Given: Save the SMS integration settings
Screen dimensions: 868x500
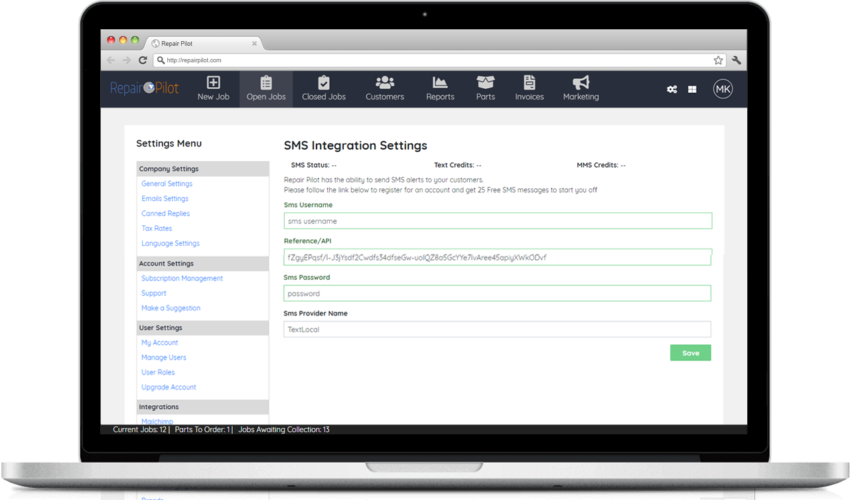Looking at the screenshot, I should (690, 353).
